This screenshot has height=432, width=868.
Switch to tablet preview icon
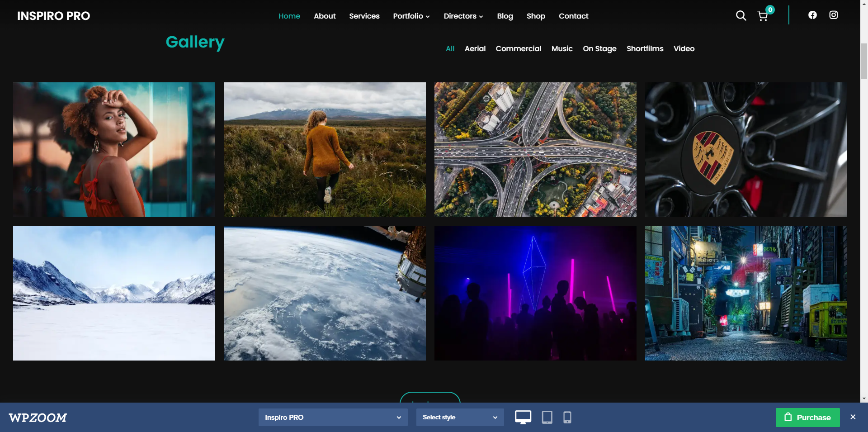point(547,417)
